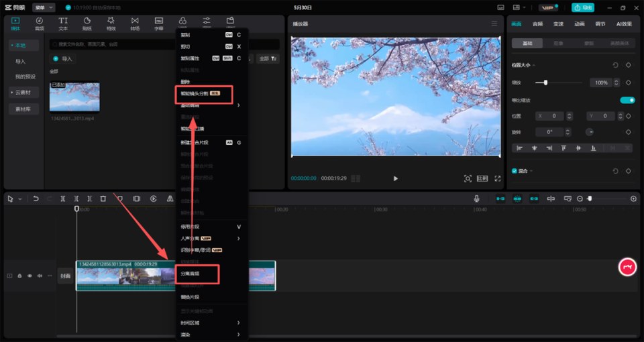The width and height of the screenshot is (644, 342).
Task: Open the 转场 transitions tab
Action: tap(135, 24)
